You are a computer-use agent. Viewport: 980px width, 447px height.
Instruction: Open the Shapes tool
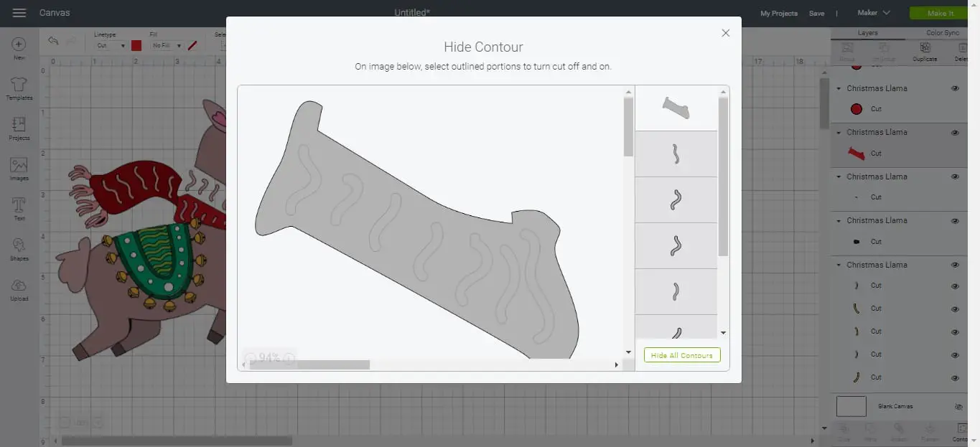click(19, 250)
